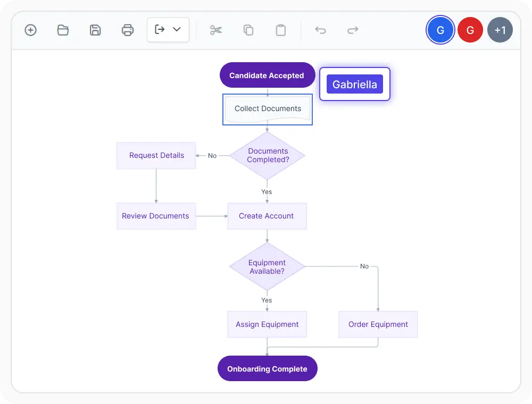Undo the last action
Image resolution: width=532 pixels, height=404 pixels.
click(320, 30)
